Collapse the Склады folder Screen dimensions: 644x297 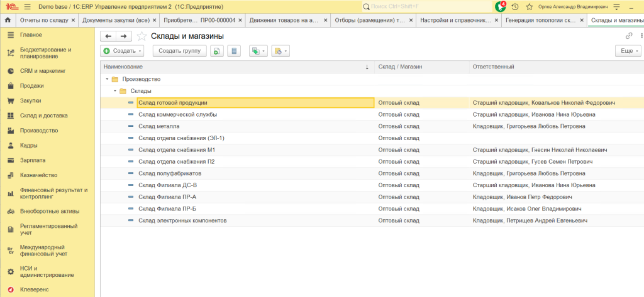(115, 91)
